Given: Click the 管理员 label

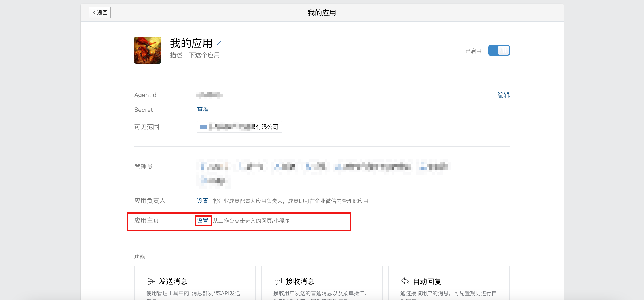Looking at the screenshot, I should click(143, 167).
